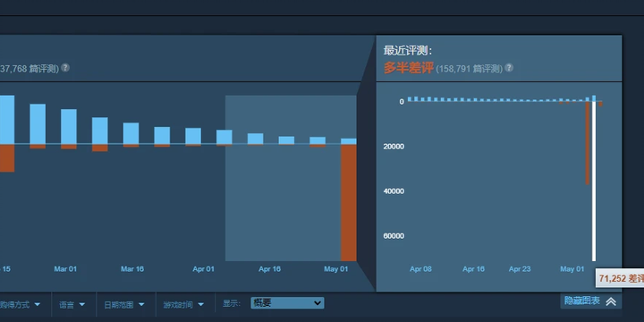Click the Apr 08 label on recent chart axis
This screenshot has width=644, height=322.
click(420, 269)
